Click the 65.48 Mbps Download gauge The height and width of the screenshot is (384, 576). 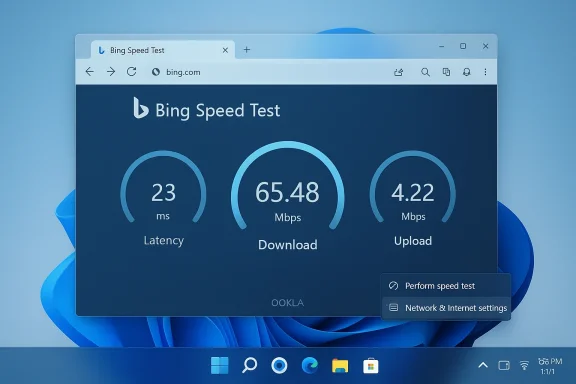pyautogui.click(x=288, y=186)
